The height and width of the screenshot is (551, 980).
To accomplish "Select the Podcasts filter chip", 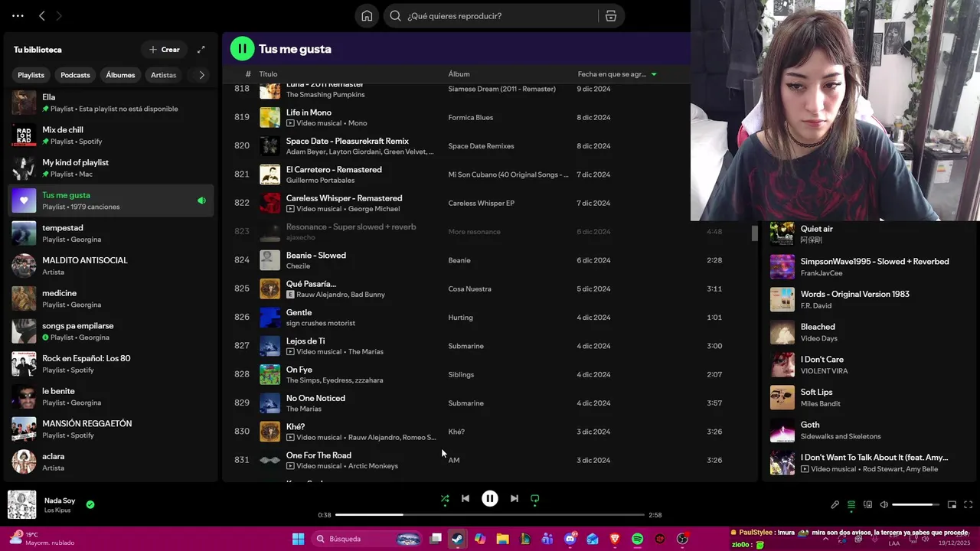I will tap(75, 75).
